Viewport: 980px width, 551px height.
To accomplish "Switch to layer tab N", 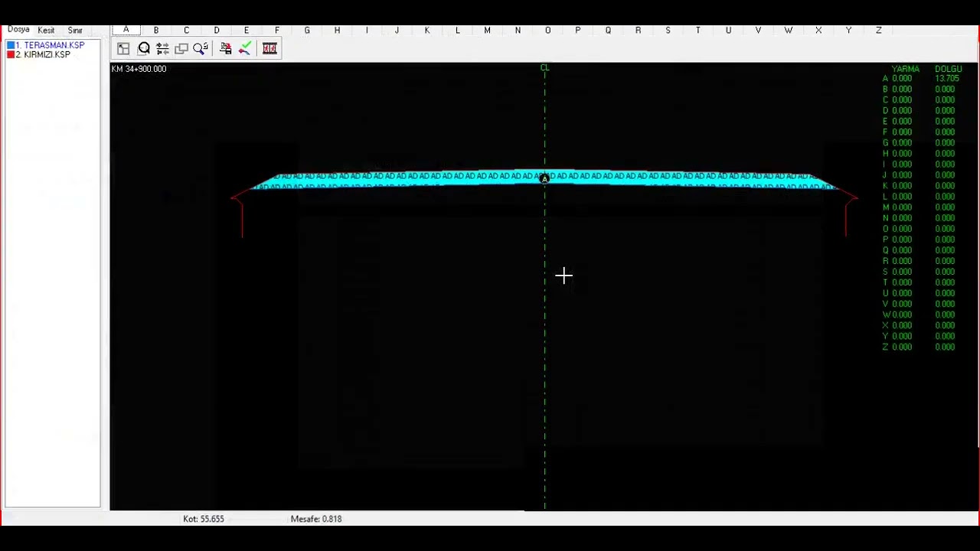I will pyautogui.click(x=518, y=31).
